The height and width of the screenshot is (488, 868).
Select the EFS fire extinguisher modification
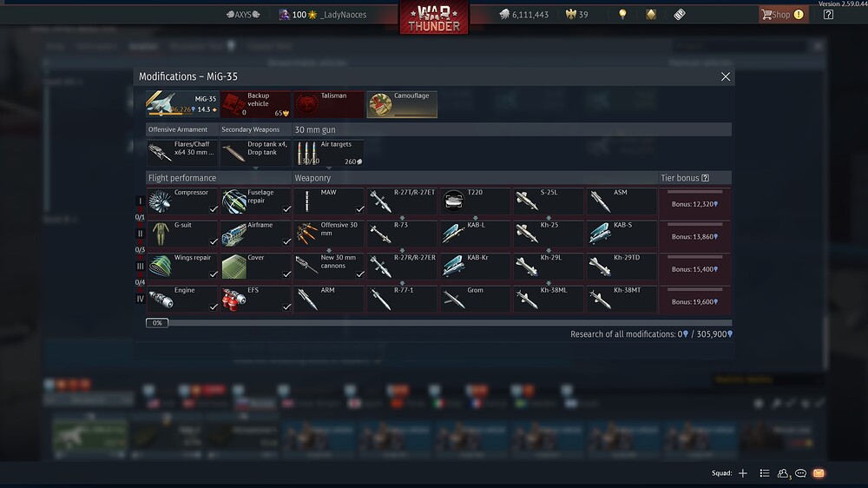click(255, 299)
